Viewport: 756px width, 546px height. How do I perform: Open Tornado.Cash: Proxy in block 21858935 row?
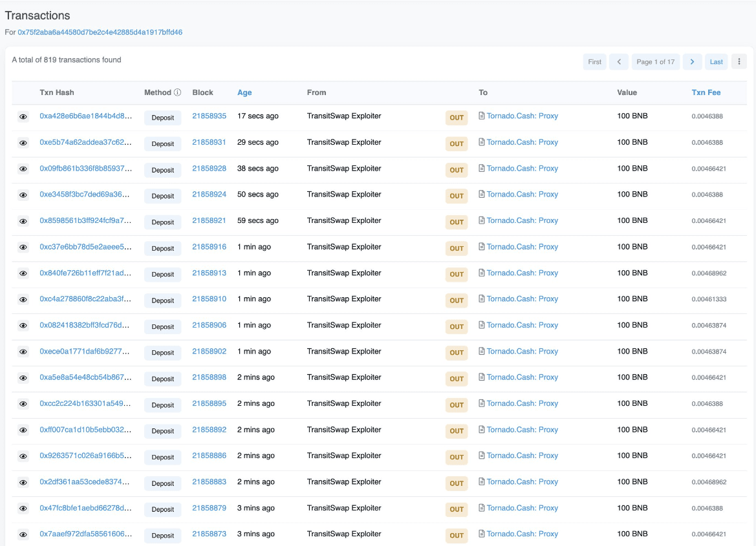tap(522, 116)
